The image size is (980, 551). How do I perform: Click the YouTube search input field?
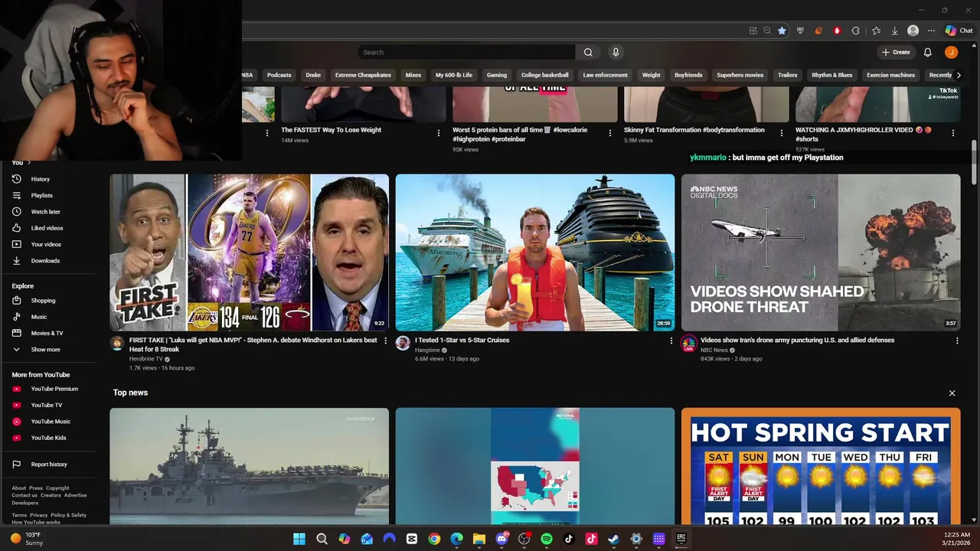466,52
